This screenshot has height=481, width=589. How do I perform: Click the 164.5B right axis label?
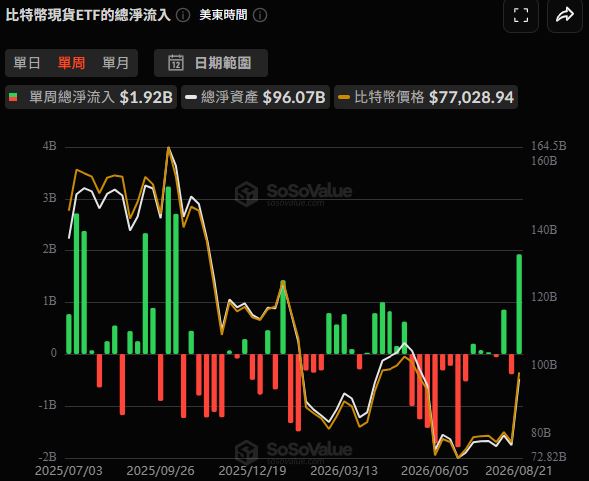pyautogui.click(x=549, y=146)
